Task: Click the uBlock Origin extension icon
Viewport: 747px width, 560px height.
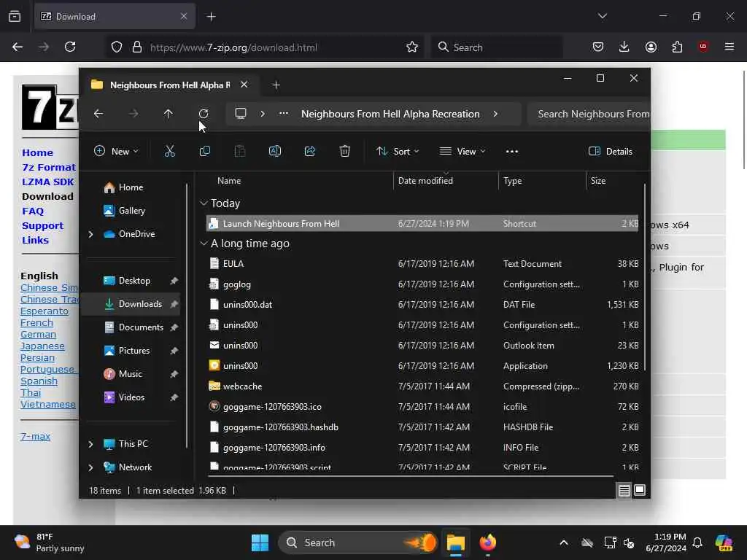Action: pyautogui.click(x=703, y=47)
